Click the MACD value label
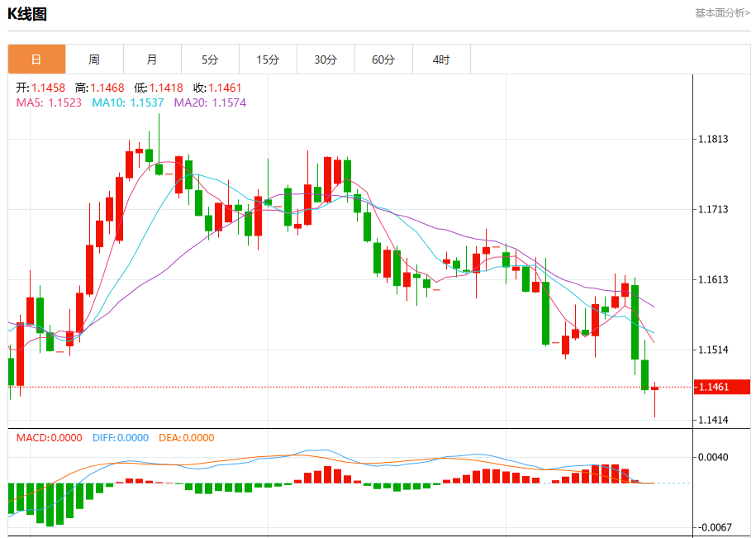The height and width of the screenshot is (538, 756). click(50, 438)
